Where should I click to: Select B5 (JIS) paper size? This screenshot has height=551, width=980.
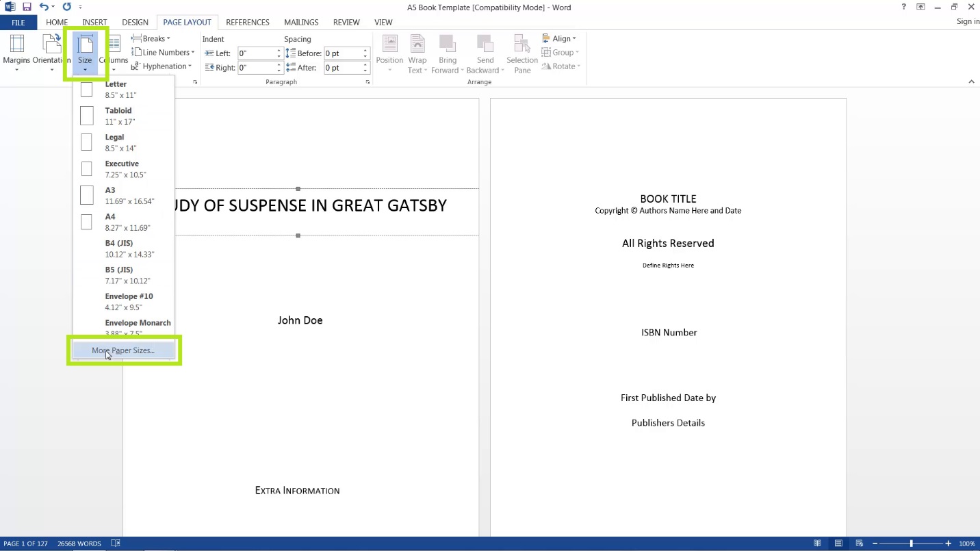[124, 275]
